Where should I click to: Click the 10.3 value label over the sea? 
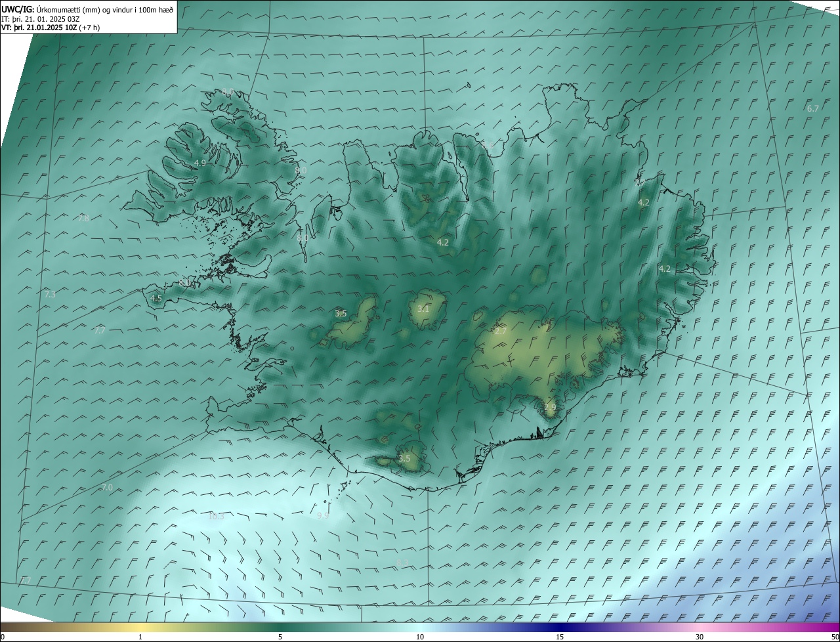216,516
